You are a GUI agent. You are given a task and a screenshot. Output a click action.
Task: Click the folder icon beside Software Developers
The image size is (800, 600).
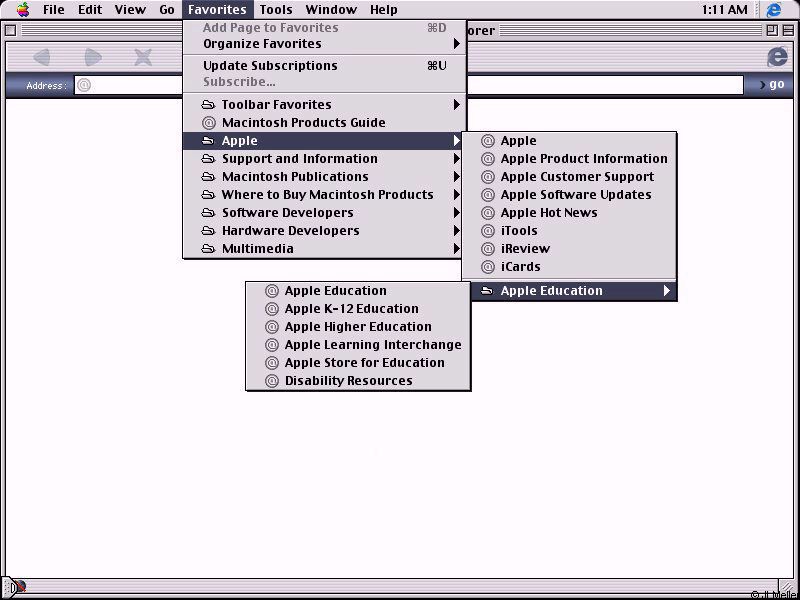208,213
